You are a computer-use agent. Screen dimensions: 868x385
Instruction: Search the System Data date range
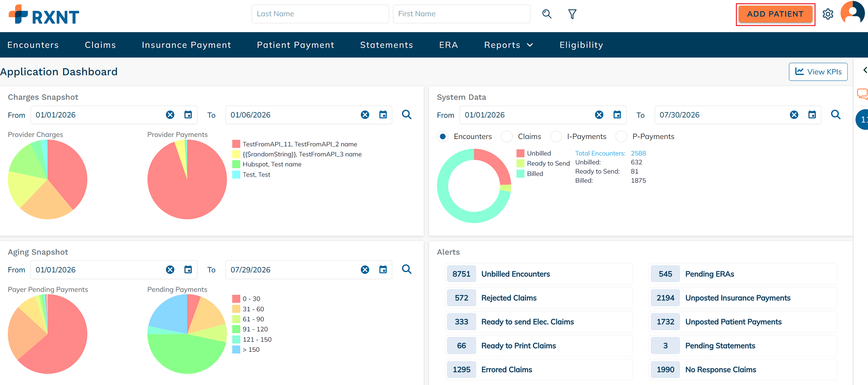coord(836,115)
